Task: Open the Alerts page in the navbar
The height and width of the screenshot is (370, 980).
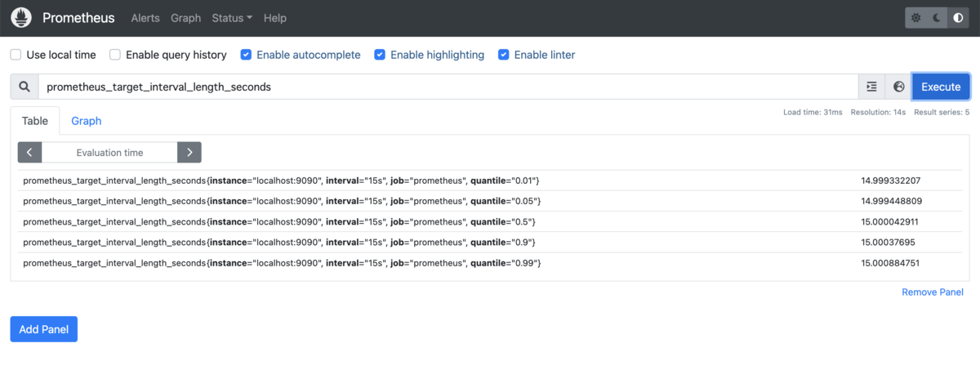Action: [x=145, y=18]
